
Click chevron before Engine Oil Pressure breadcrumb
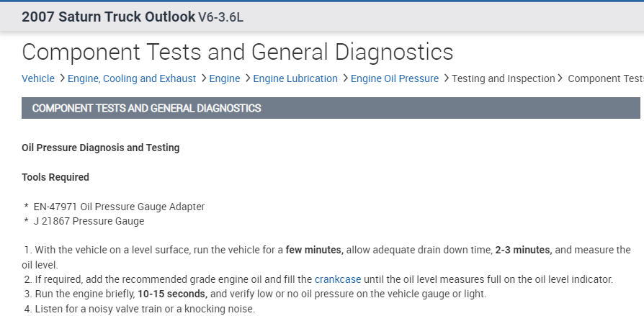pyautogui.click(x=345, y=78)
